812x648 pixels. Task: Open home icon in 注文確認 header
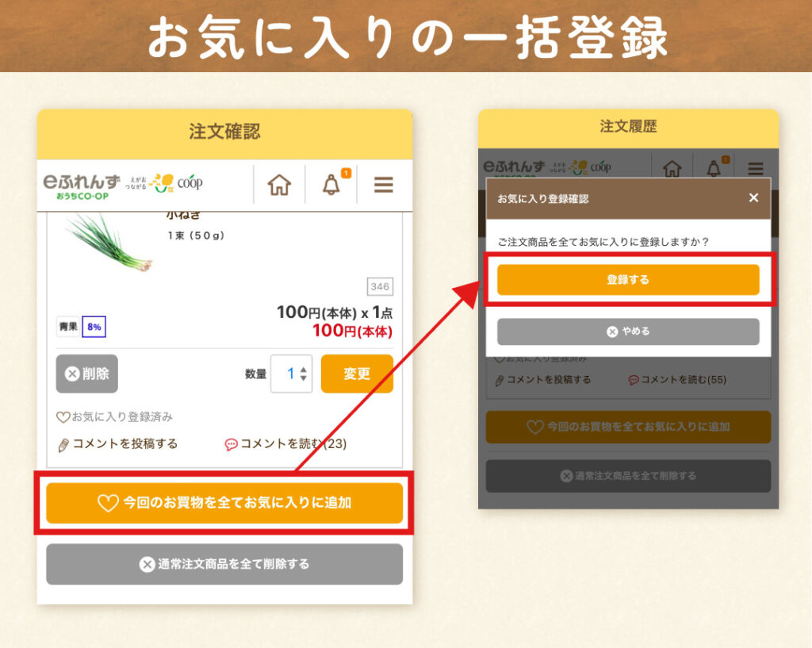(x=279, y=185)
